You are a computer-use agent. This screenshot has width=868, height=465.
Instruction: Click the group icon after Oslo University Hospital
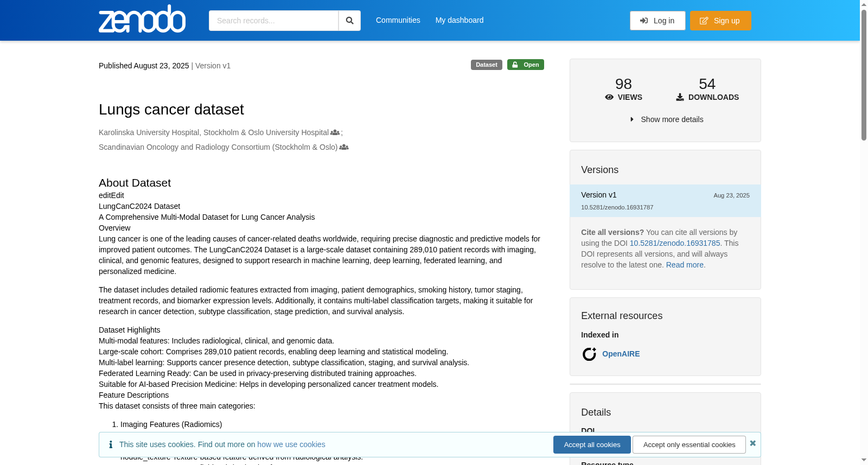335,132
